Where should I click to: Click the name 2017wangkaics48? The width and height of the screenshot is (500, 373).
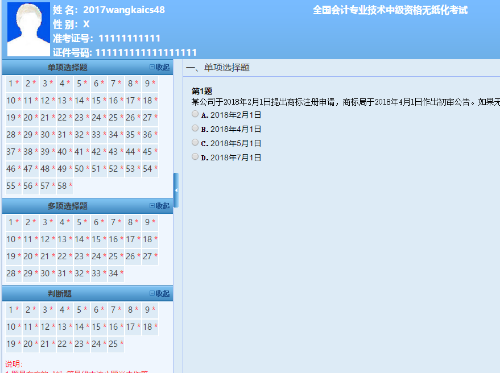(124, 10)
